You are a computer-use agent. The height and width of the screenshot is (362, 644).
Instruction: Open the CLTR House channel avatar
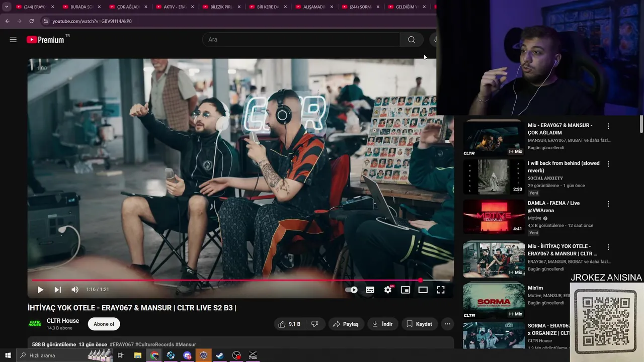35,324
